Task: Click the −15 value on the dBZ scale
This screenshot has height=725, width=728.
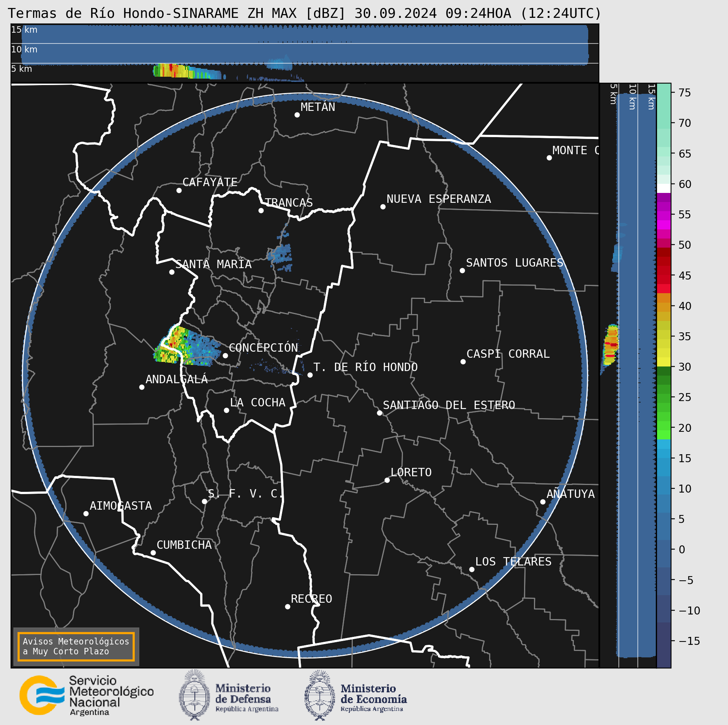Action: tap(689, 641)
